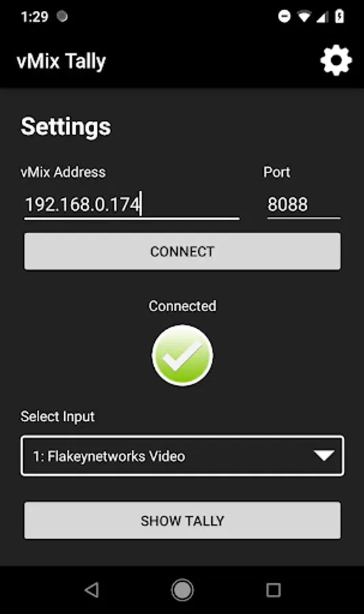Image resolution: width=364 pixels, height=614 pixels.
Task: Click the SHOW TALLY button
Action: tap(183, 521)
